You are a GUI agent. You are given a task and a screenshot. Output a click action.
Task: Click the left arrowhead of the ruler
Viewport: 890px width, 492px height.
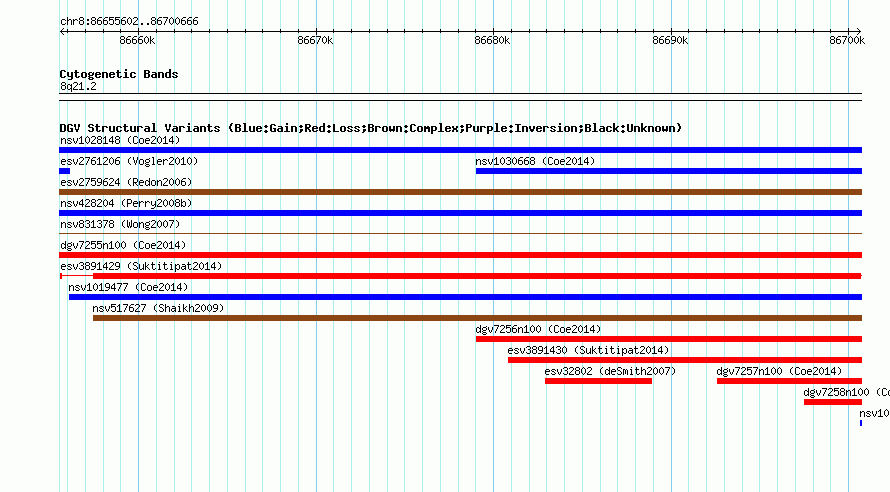(62, 31)
